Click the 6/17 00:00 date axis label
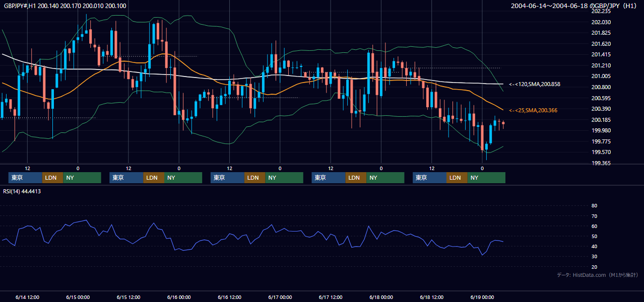Viewport: 644px width, 302px height. click(280, 297)
